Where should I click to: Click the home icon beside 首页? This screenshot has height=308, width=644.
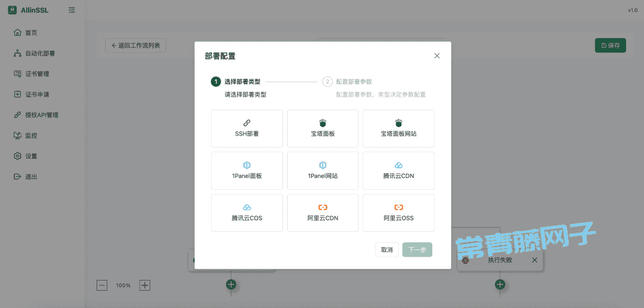17,32
